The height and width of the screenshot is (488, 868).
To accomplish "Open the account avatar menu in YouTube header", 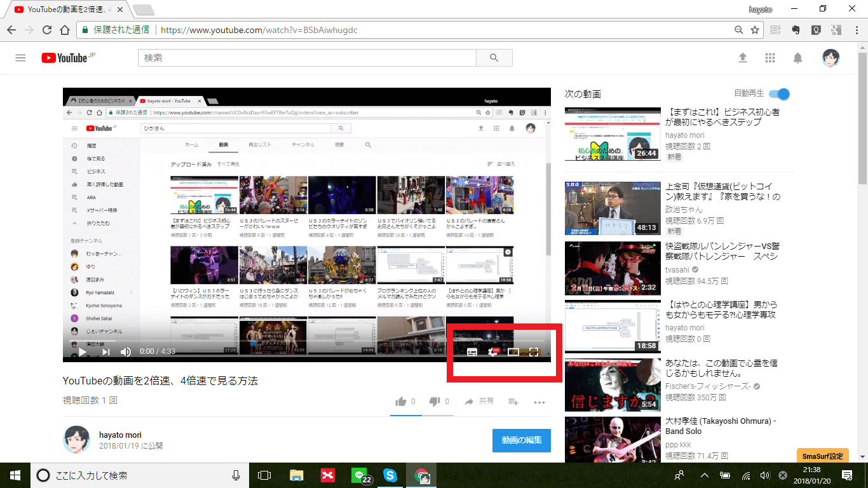I will point(831,58).
